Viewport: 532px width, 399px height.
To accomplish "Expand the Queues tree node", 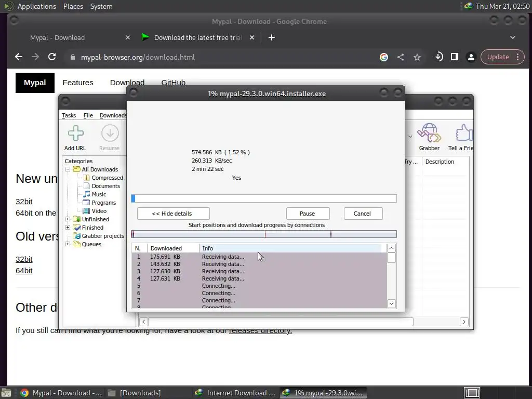I will [x=68, y=244].
